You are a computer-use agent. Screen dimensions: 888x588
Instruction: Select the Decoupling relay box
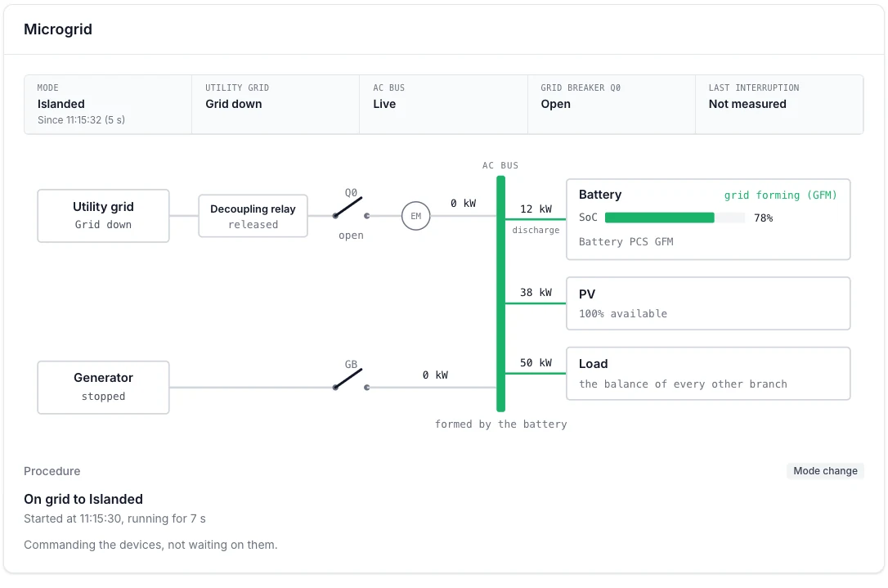coord(253,216)
